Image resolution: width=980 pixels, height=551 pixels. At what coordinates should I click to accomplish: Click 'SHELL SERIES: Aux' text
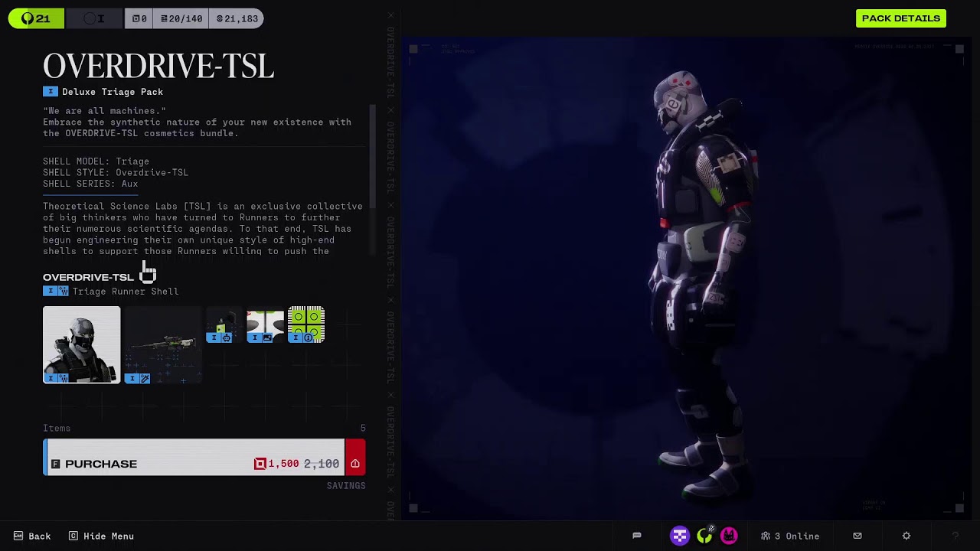pos(90,184)
